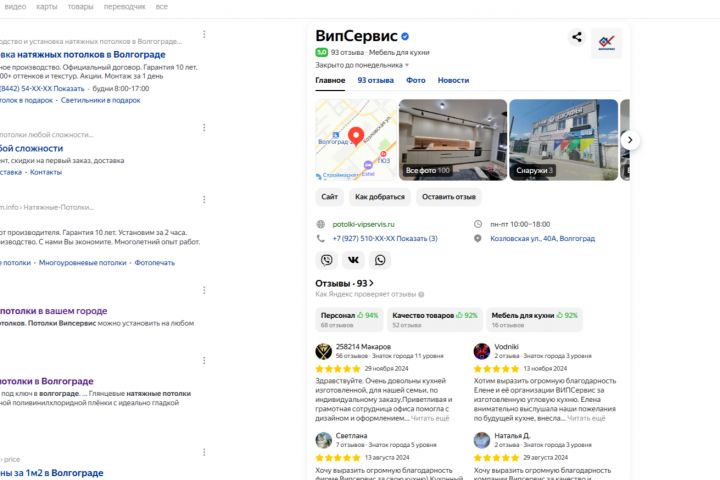Screen dimensions: 720x480
Task: Click the share icon next to ВипСервис
Action: click(x=577, y=37)
